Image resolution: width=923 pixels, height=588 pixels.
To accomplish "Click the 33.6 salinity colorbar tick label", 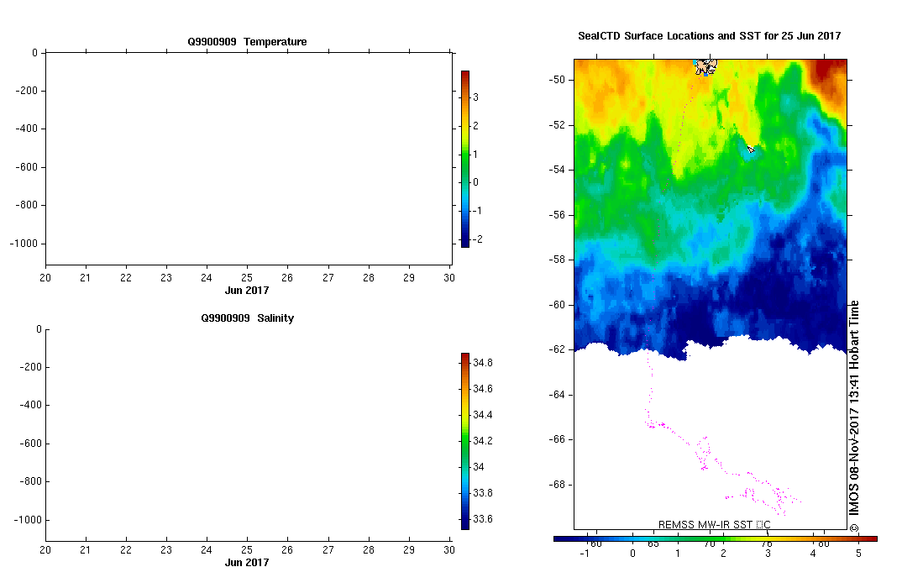I will 483,519.
